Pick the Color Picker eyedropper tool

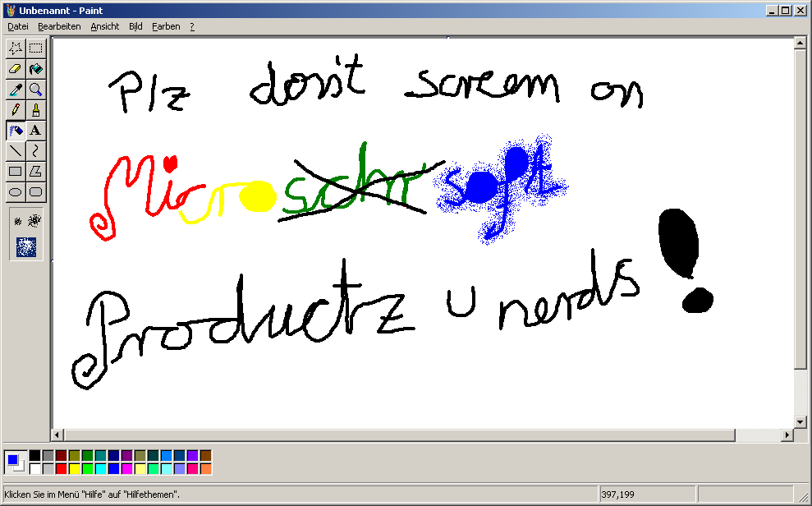pos(15,89)
